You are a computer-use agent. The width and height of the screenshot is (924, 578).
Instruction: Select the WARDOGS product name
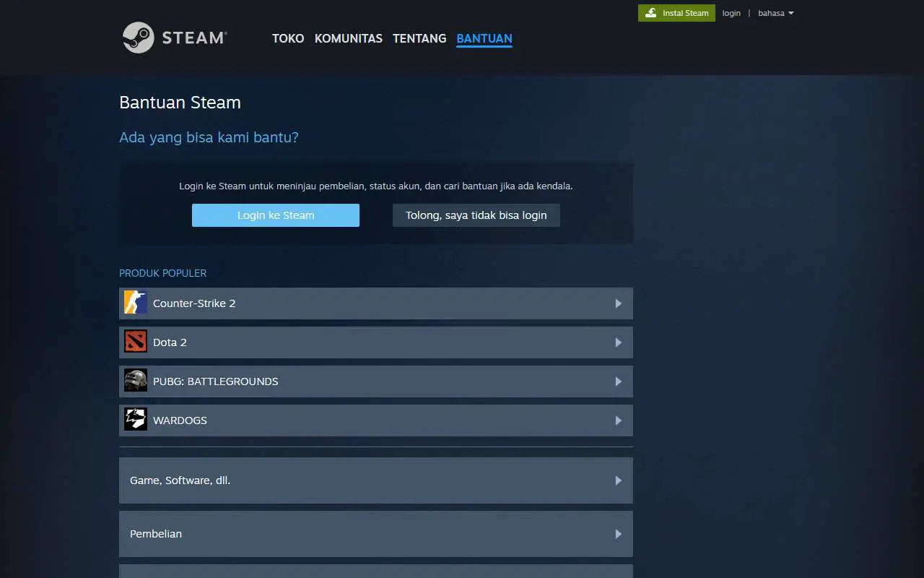pyautogui.click(x=180, y=420)
